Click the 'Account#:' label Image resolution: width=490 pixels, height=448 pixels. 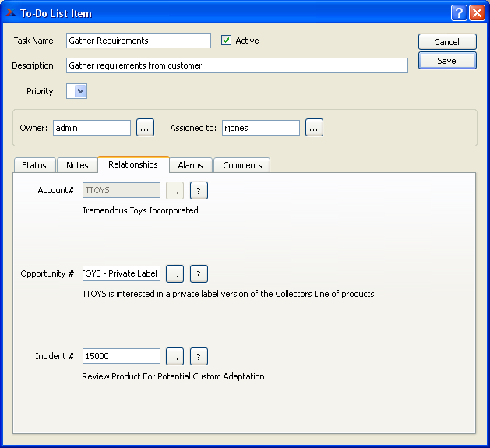point(57,190)
